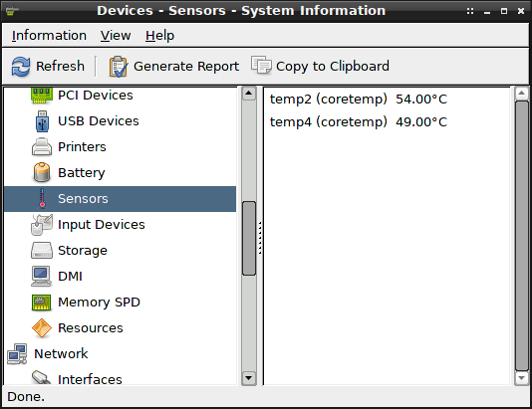532x409 pixels.
Task: Collapse the Network category in the tree
Action: pos(61,353)
